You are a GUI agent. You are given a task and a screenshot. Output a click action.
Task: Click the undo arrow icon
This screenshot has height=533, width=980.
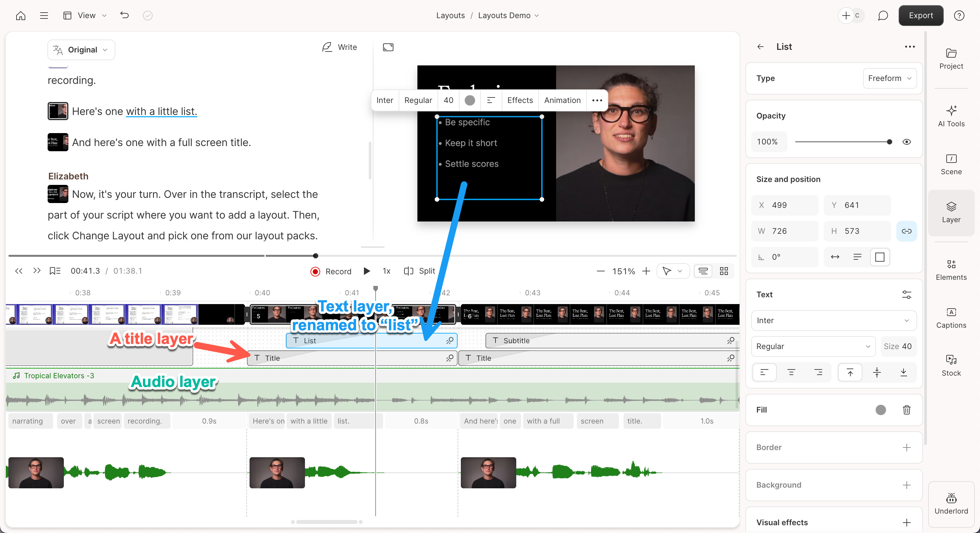coord(124,15)
